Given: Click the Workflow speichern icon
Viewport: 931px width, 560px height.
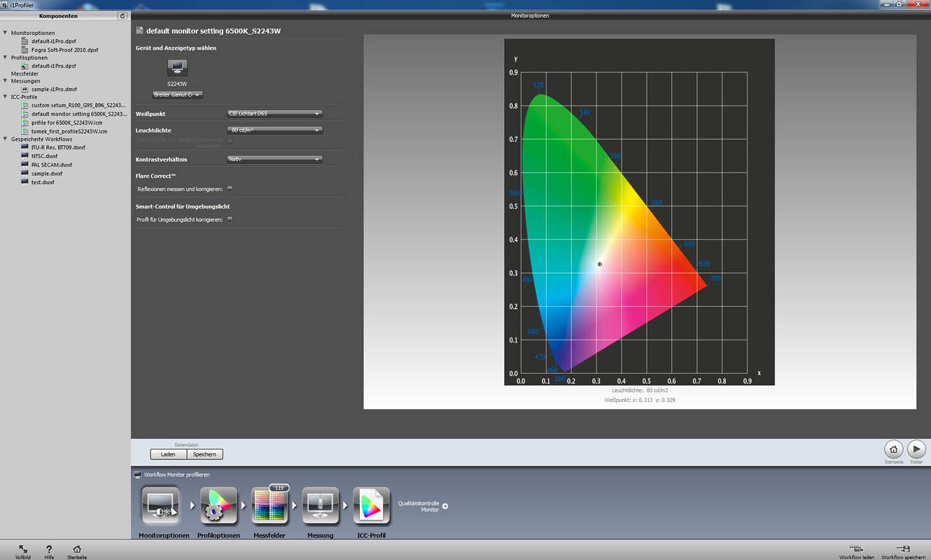Looking at the screenshot, I should coord(903,549).
